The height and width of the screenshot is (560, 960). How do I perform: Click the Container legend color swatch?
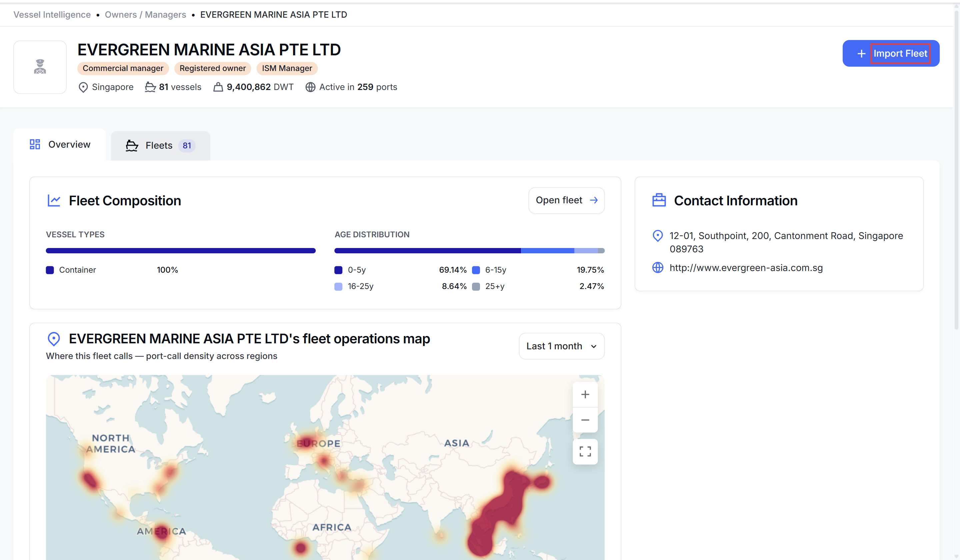[50, 270]
